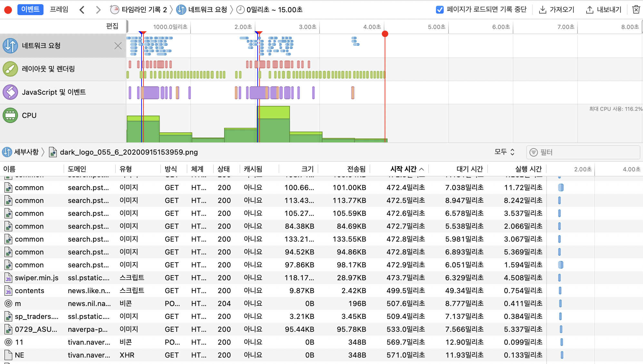The height and width of the screenshot is (364, 643).
Task: Click the red record button
Action: (8, 10)
